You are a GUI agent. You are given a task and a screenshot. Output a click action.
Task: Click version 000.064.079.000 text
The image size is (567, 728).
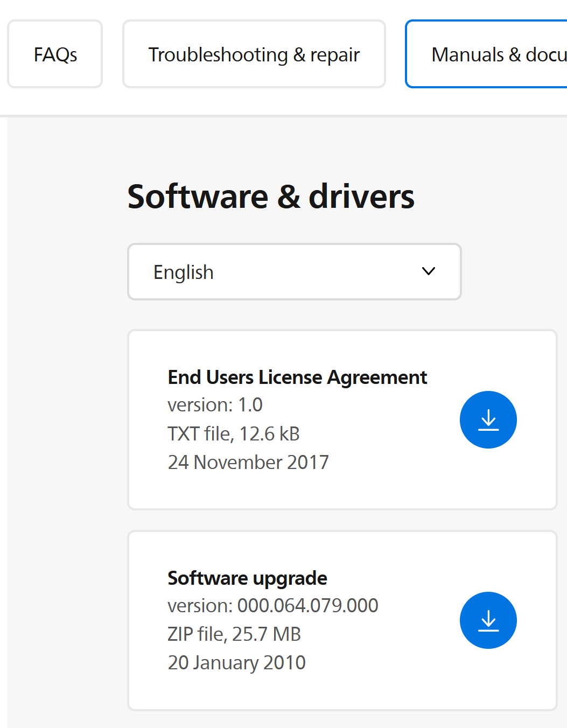pos(273,606)
